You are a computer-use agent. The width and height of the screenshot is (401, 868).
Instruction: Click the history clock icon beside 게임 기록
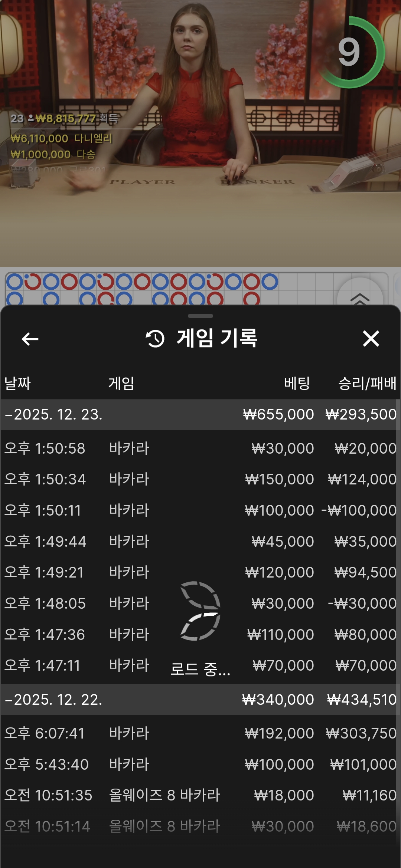155,339
